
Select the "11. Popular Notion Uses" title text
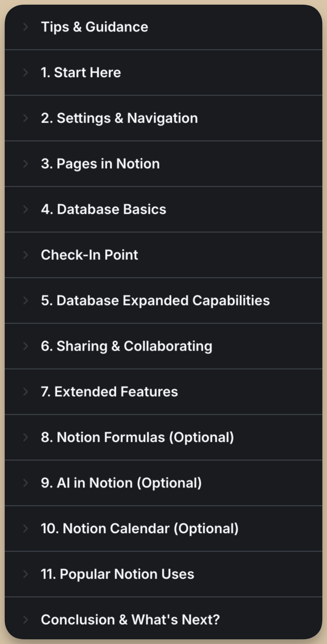click(x=117, y=574)
